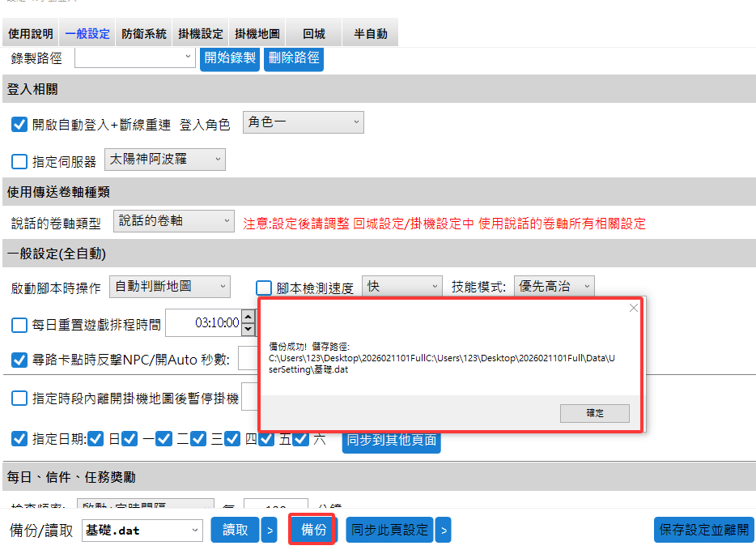Viewport: 756px width, 550px height.
Task: Switch to the 防衛系統 tab
Action: pyautogui.click(x=144, y=34)
